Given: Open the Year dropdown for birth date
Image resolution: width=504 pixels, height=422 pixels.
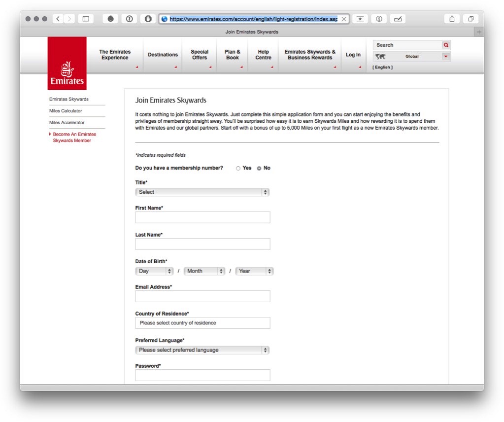Looking at the screenshot, I should click(x=254, y=271).
